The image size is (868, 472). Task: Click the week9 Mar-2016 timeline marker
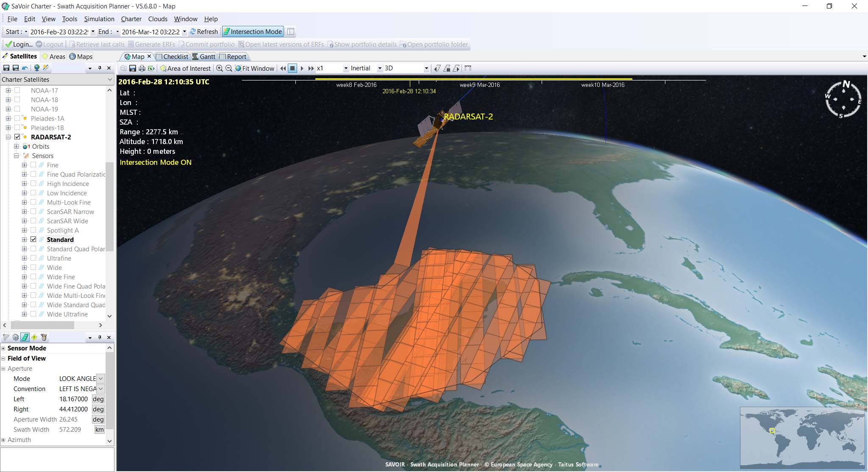(479, 85)
